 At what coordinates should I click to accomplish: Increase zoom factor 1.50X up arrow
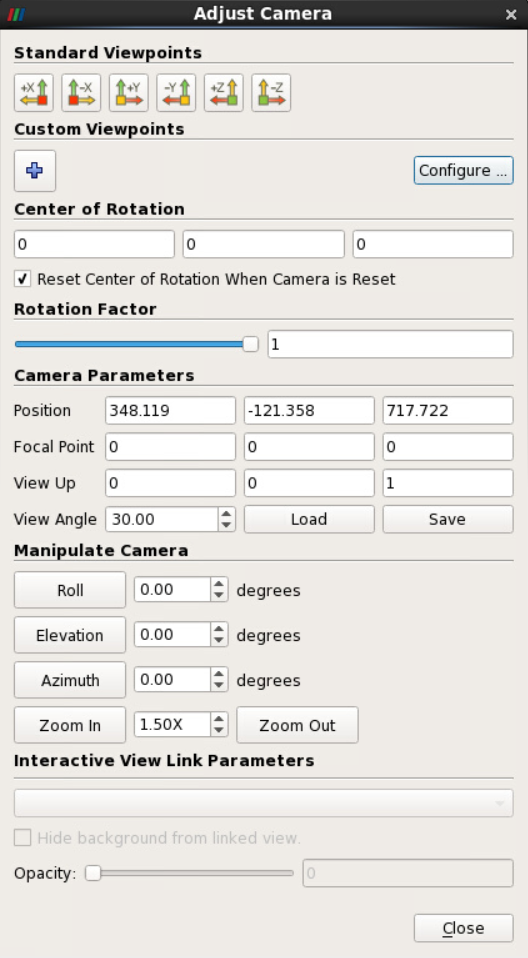[219, 718]
